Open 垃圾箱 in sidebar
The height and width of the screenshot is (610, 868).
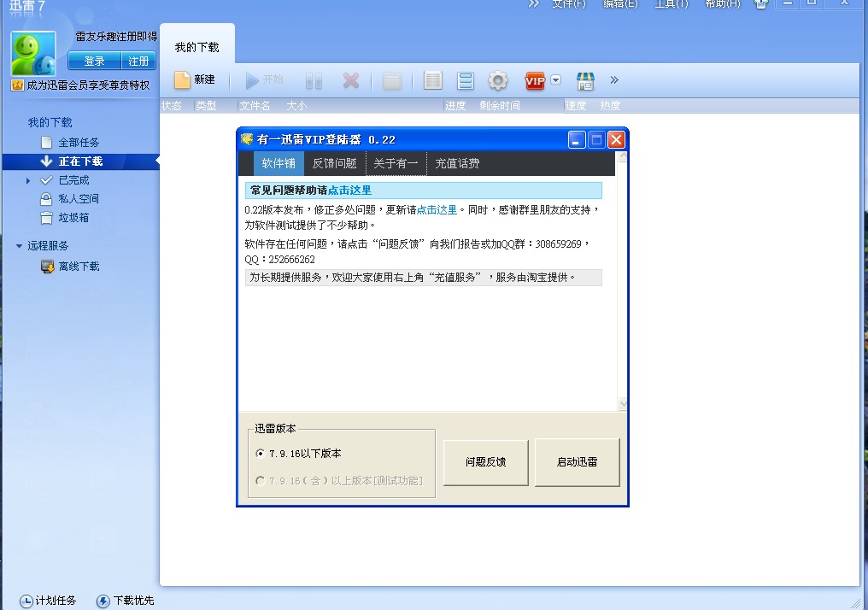73,218
